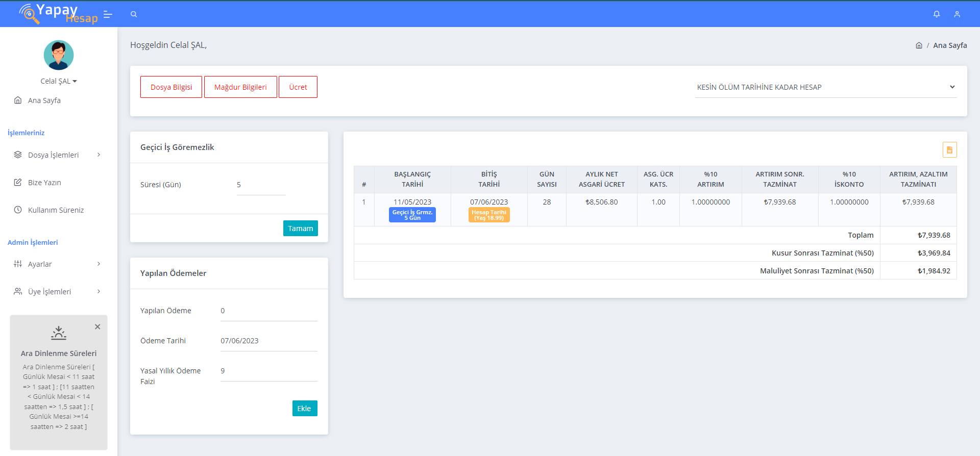The width and height of the screenshot is (980, 456).
Task: Click the orange export document icon
Action: (949, 150)
